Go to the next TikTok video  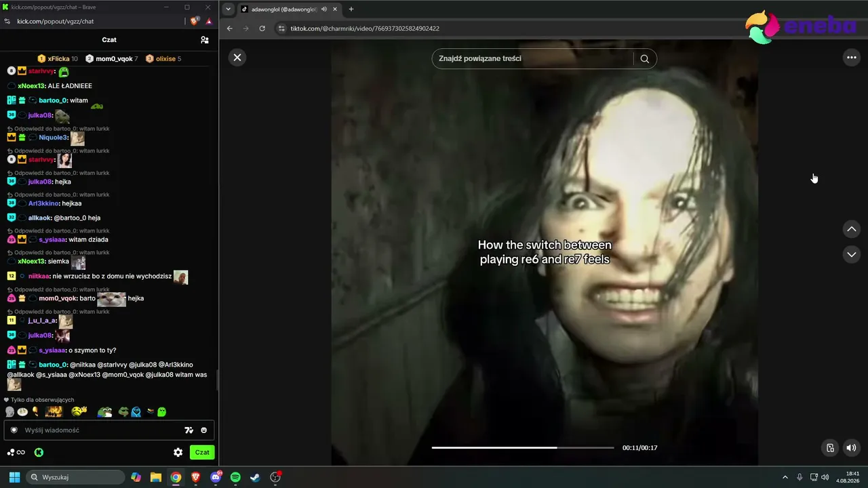(x=852, y=254)
